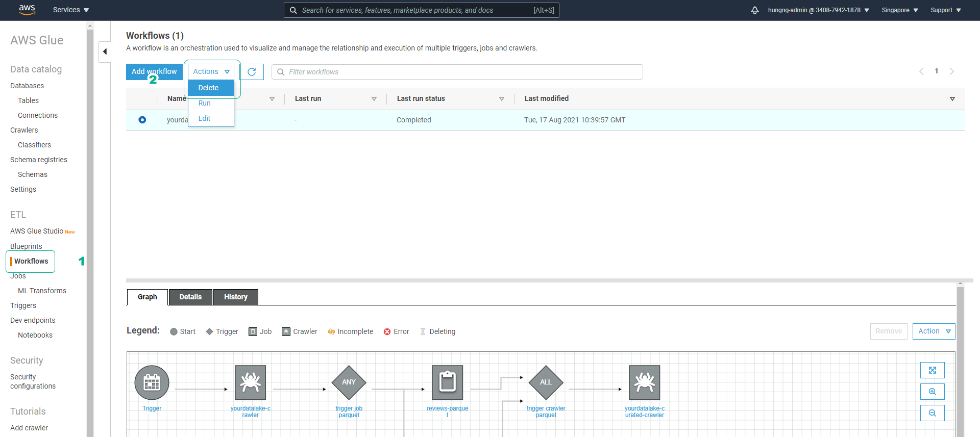980x437 pixels.
Task: Select the ALL trigger crawler parquet node
Action: (546, 382)
